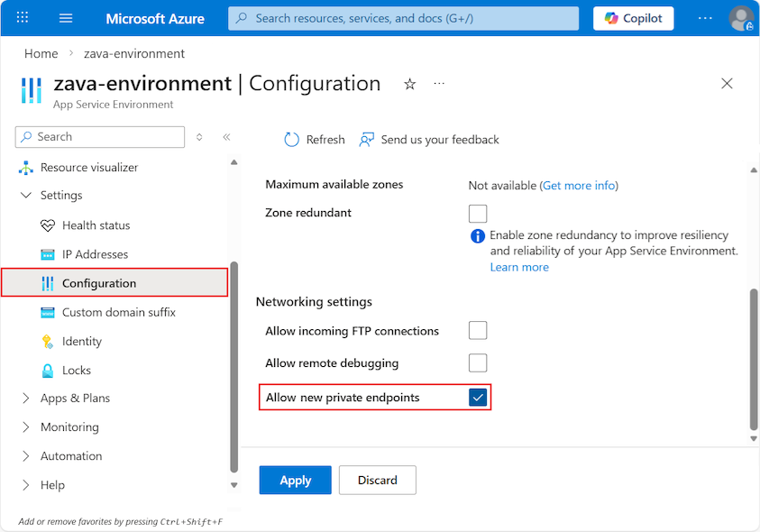Click the Apply button
760x532 pixels.
[295, 480]
